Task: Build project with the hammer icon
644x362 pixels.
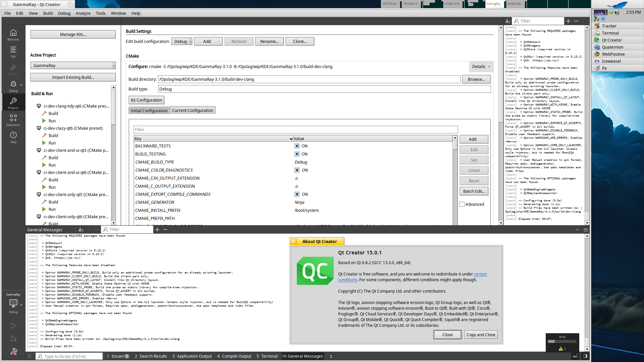Action: tap(13, 351)
